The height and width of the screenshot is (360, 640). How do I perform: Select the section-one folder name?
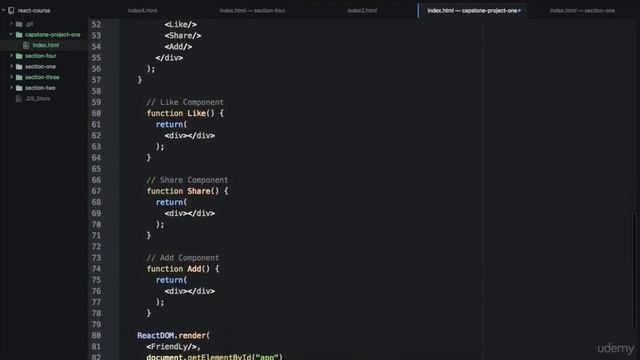(x=40, y=67)
